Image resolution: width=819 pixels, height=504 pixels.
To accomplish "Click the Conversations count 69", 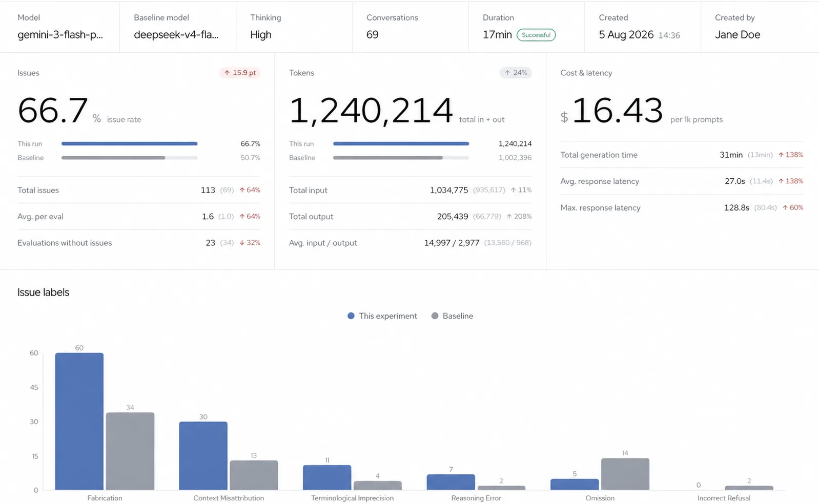I will point(373,35).
